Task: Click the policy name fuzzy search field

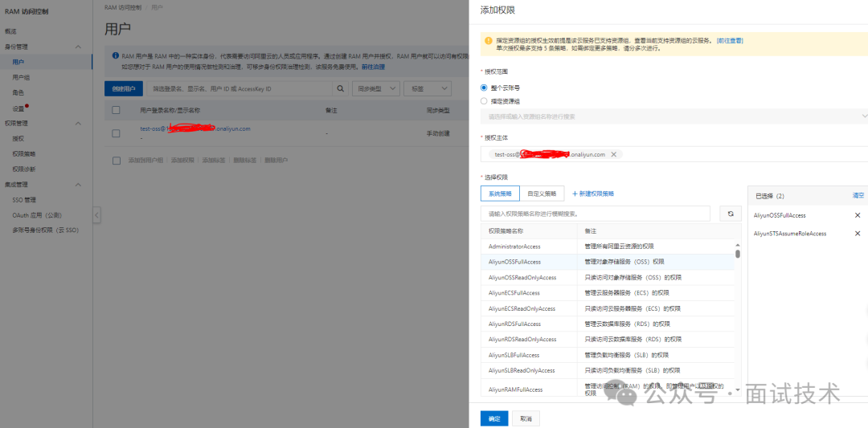Action: pyautogui.click(x=596, y=214)
